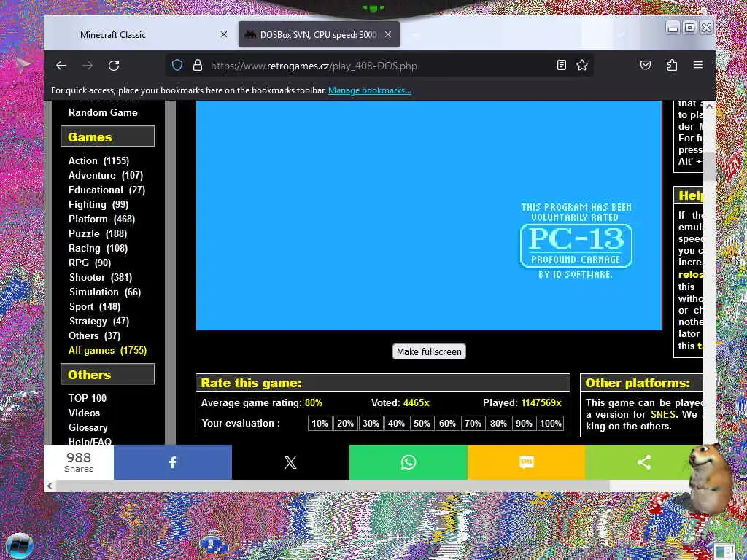Click the Windows Start orb
747x560 pixels.
point(19,545)
